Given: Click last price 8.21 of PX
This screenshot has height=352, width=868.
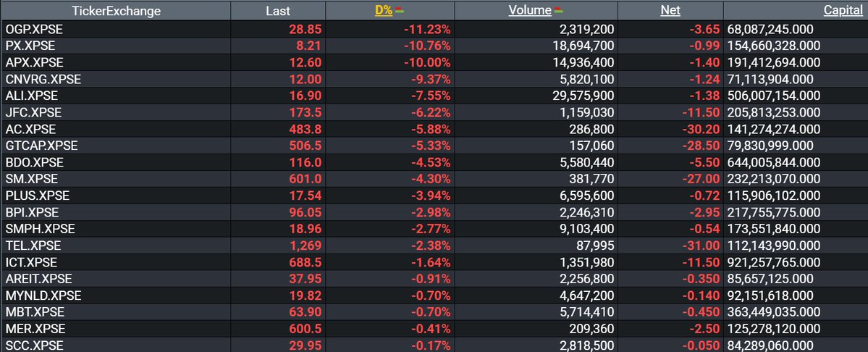Looking at the screenshot, I should (x=309, y=46).
